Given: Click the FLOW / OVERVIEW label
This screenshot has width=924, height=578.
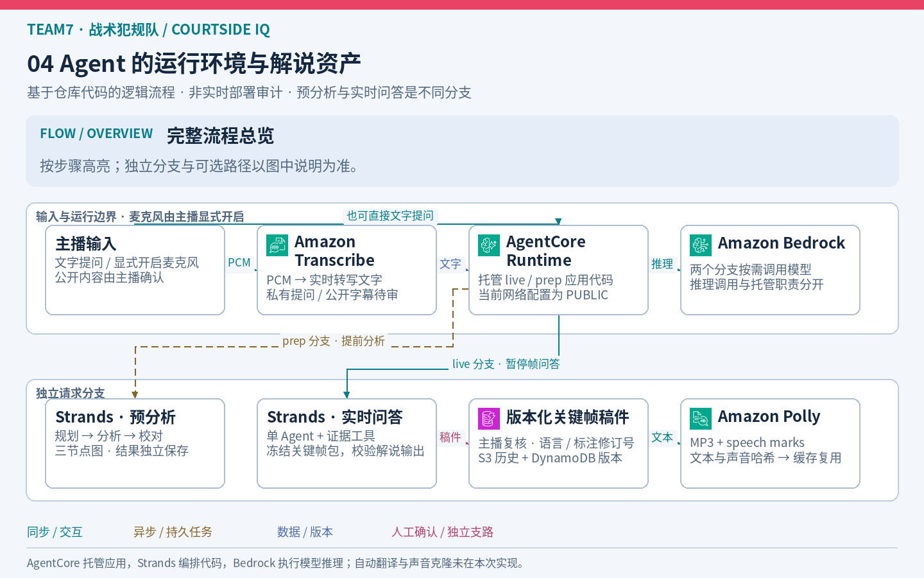Looking at the screenshot, I should (x=96, y=134).
